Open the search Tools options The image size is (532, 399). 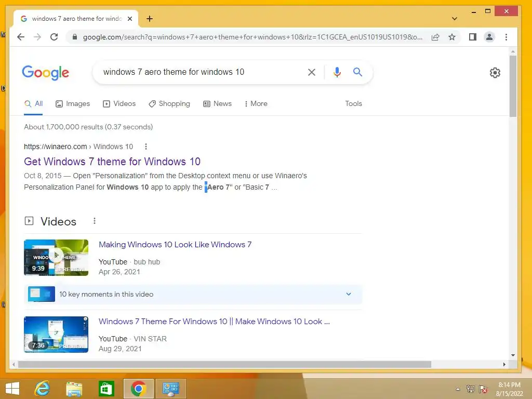[x=353, y=104]
